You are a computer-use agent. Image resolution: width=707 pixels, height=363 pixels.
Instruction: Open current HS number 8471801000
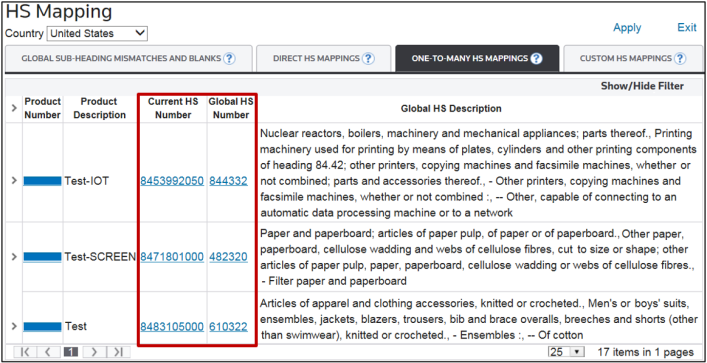tap(172, 257)
